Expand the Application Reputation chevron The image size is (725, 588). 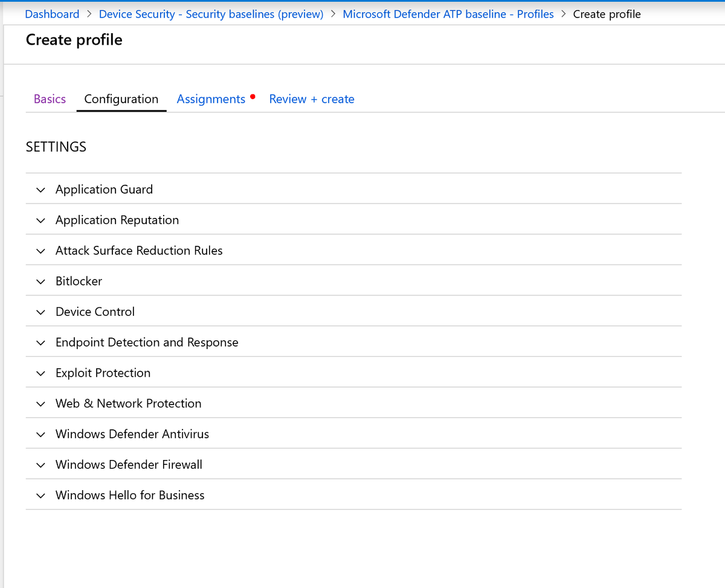pos(40,220)
